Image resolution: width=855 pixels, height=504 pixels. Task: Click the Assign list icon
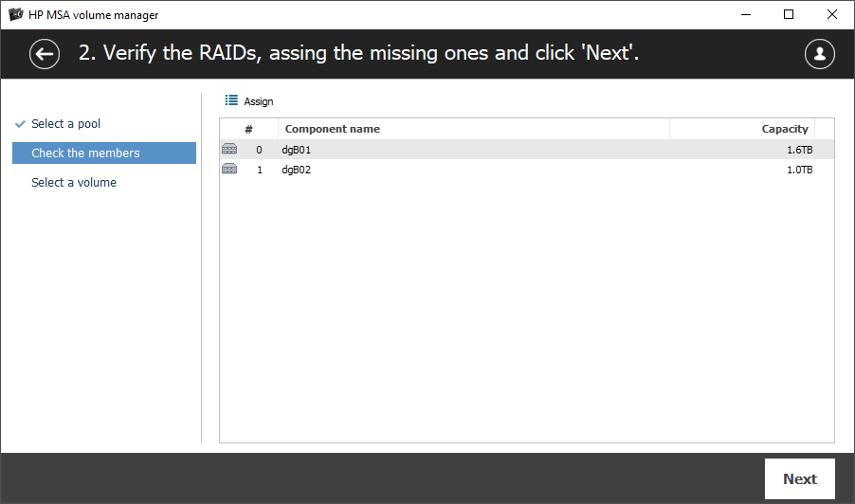tap(231, 100)
